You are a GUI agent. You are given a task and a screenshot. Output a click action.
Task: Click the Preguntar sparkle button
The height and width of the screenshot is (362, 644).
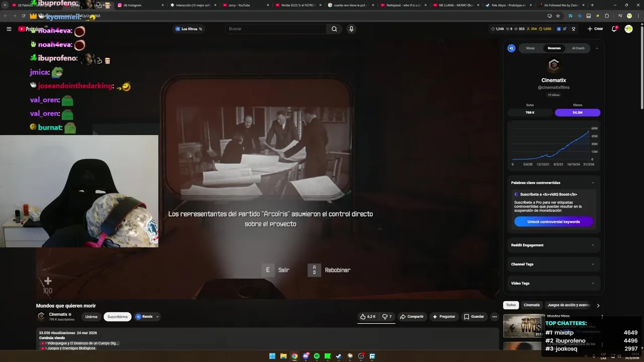point(444,317)
